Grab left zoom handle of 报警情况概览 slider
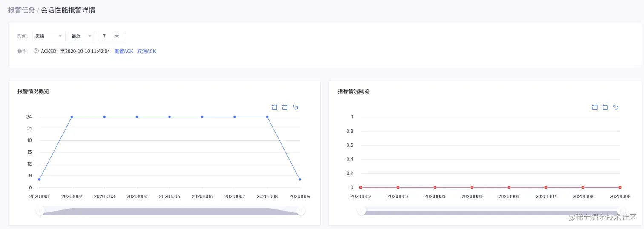 click(x=40, y=211)
